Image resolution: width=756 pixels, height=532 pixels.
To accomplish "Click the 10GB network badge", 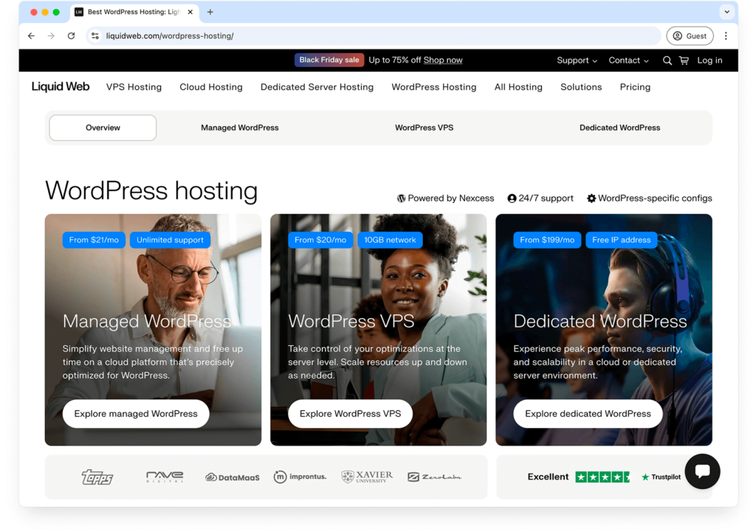I will click(390, 240).
